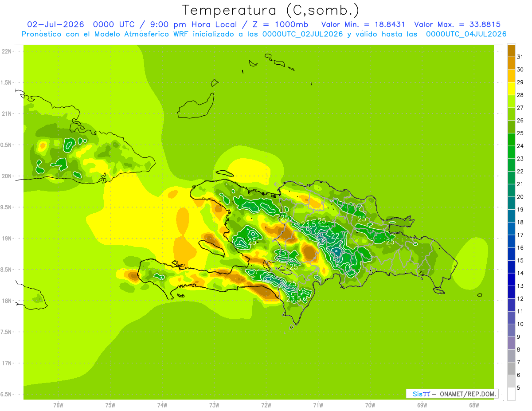Click the legend value "31"

(520, 57)
